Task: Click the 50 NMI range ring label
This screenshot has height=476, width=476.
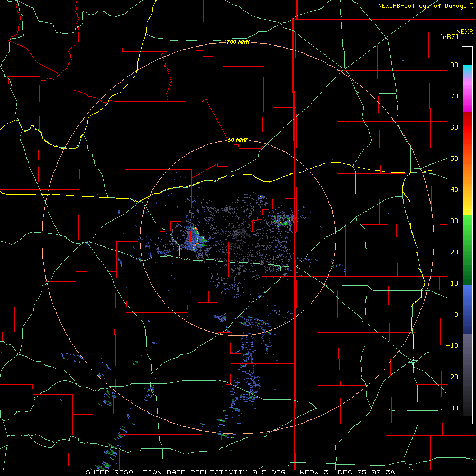Action: point(237,140)
